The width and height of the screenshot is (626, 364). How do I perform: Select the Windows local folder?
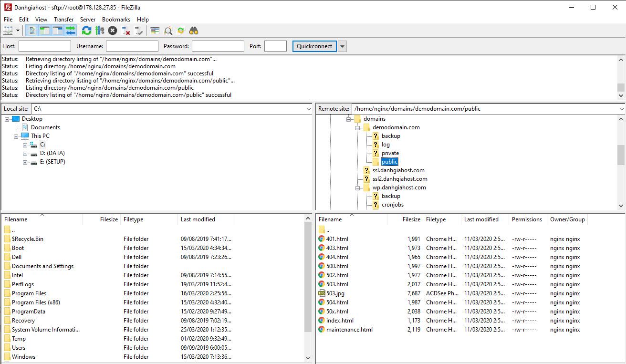click(x=23, y=357)
